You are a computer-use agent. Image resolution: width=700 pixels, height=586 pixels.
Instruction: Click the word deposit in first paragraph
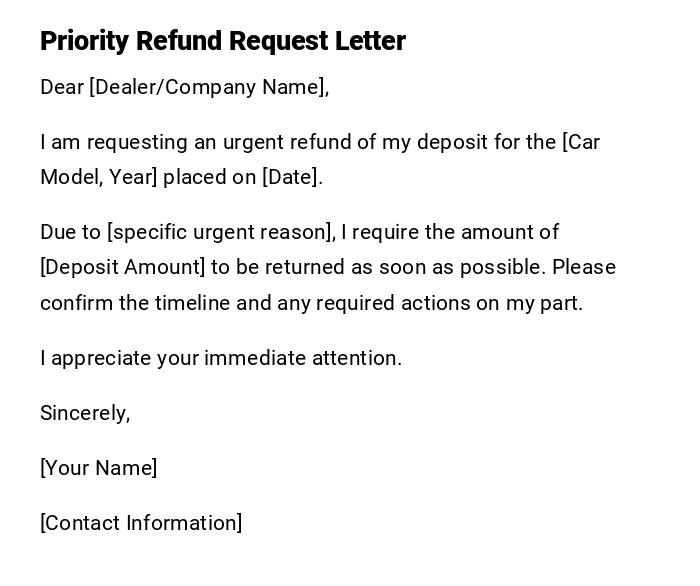pos(454,142)
